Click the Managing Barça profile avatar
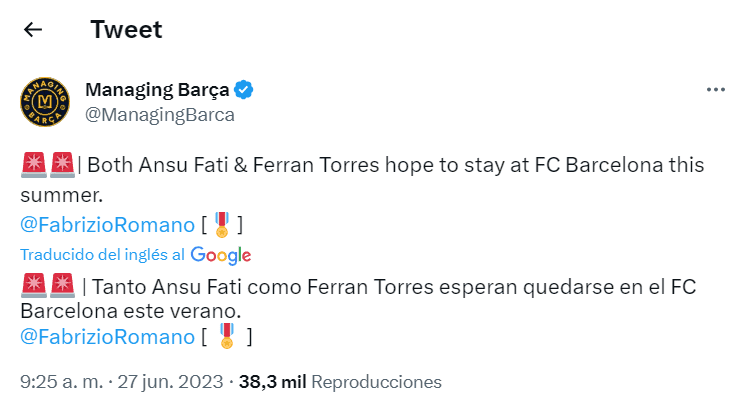The height and width of the screenshot is (408, 747). point(45,103)
